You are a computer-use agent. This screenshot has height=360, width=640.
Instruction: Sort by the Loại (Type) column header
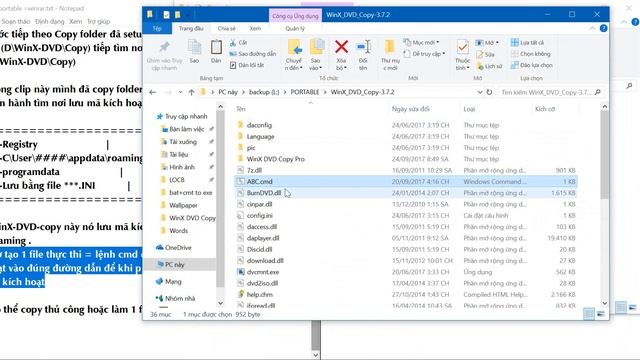tap(469, 109)
